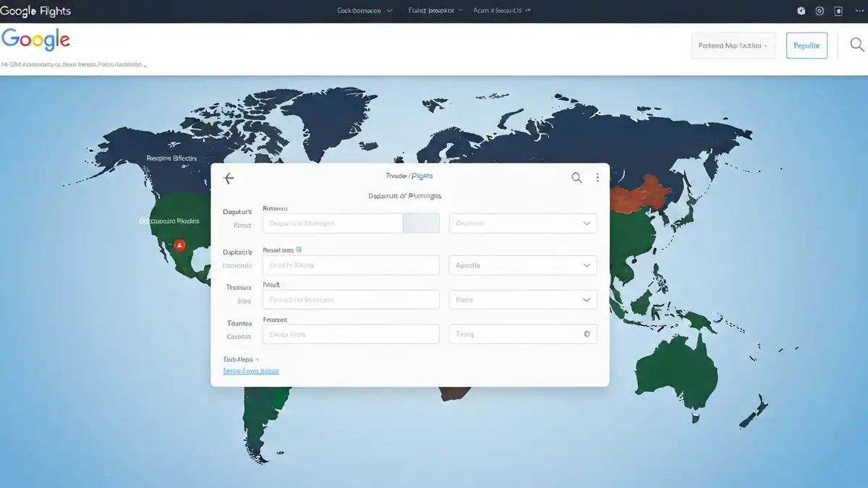Click the back arrow in the dialog
868x488 pixels.
point(229,178)
